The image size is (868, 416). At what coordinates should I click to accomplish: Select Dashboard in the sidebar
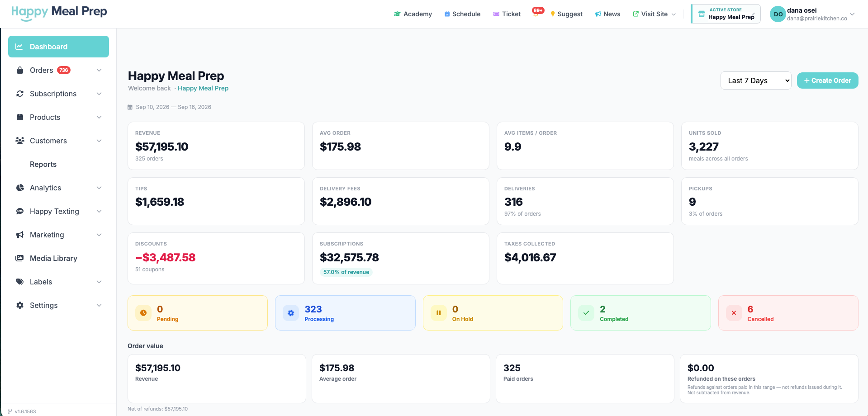[58, 47]
